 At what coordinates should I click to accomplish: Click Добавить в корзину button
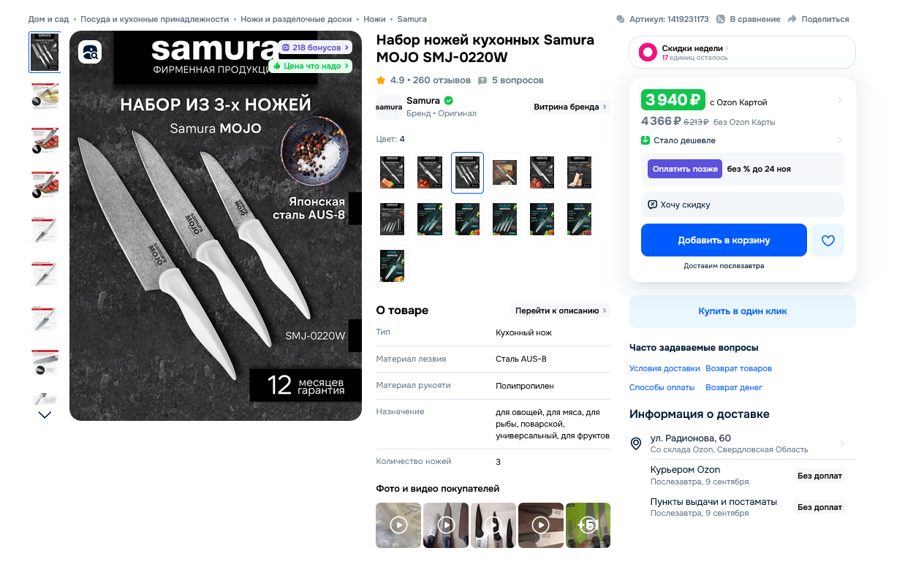click(724, 240)
